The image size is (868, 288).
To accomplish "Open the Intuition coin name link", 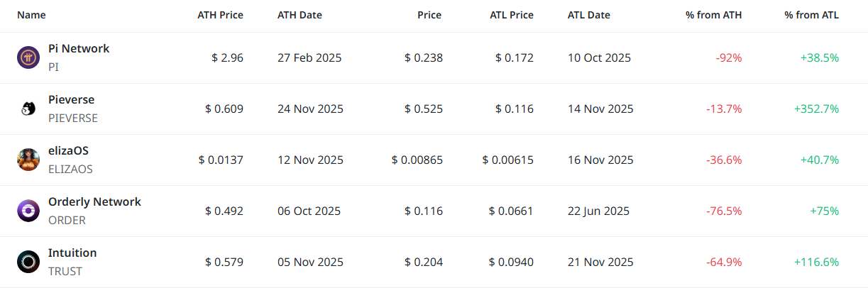I will pyautogui.click(x=72, y=253).
